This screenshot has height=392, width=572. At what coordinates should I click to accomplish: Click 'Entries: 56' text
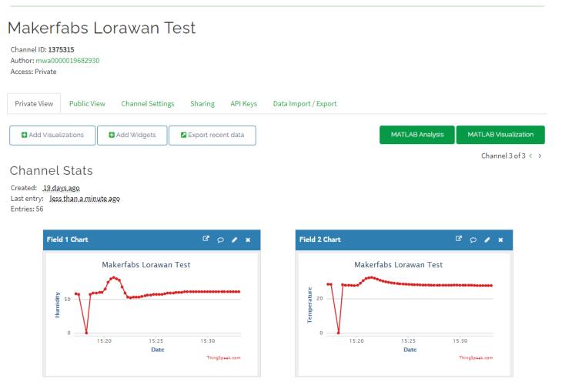[27, 209]
